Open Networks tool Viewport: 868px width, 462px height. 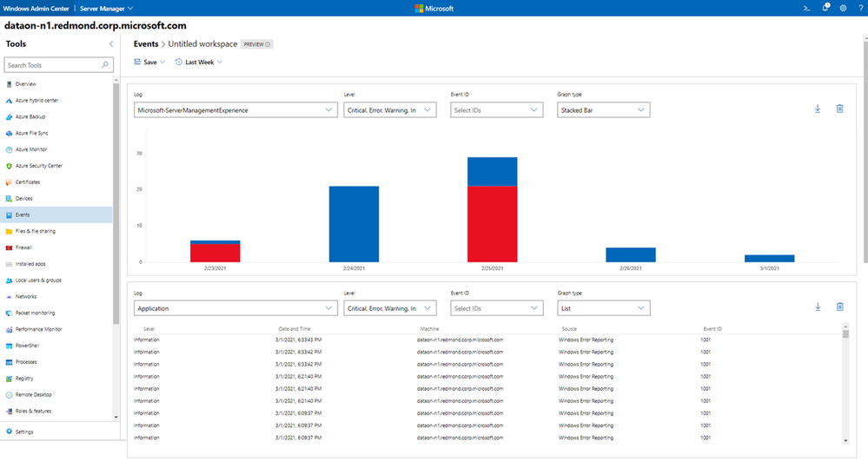tap(26, 296)
